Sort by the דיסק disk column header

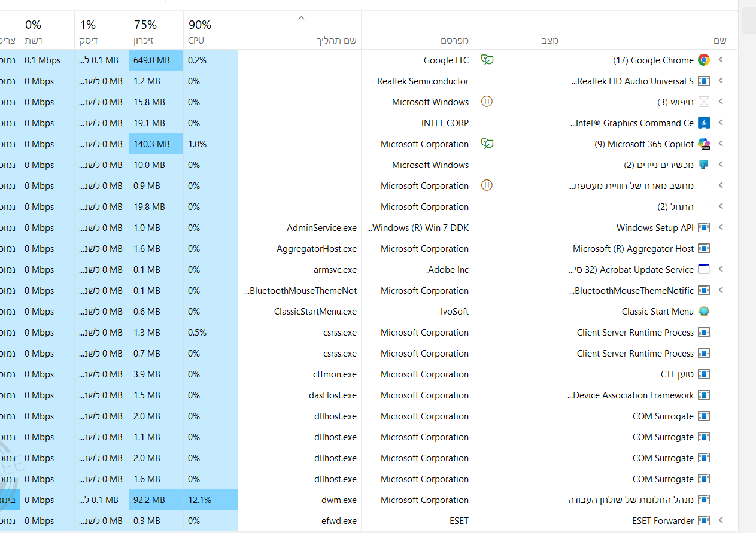point(102,31)
